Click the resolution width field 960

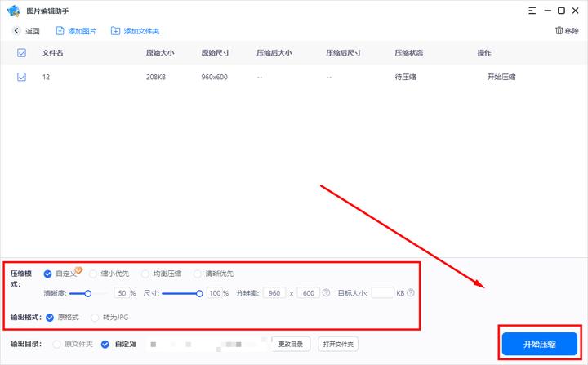(x=274, y=293)
